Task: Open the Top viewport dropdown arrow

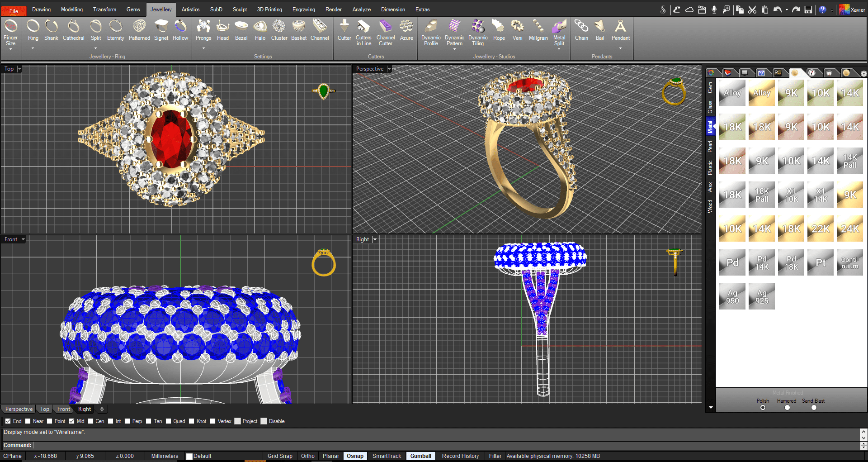Action: tap(19, 69)
